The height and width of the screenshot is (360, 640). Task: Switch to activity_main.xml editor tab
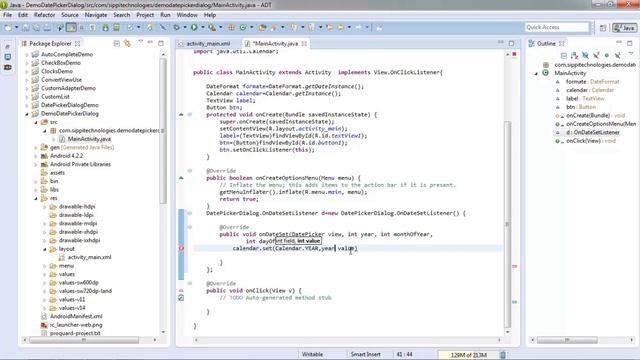(x=208, y=44)
